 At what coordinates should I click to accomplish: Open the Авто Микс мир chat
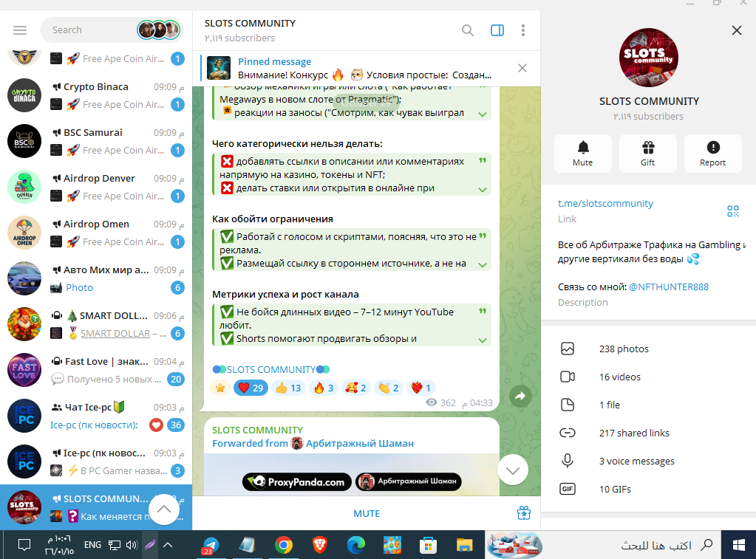pyautogui.click(x=96, y=278)
